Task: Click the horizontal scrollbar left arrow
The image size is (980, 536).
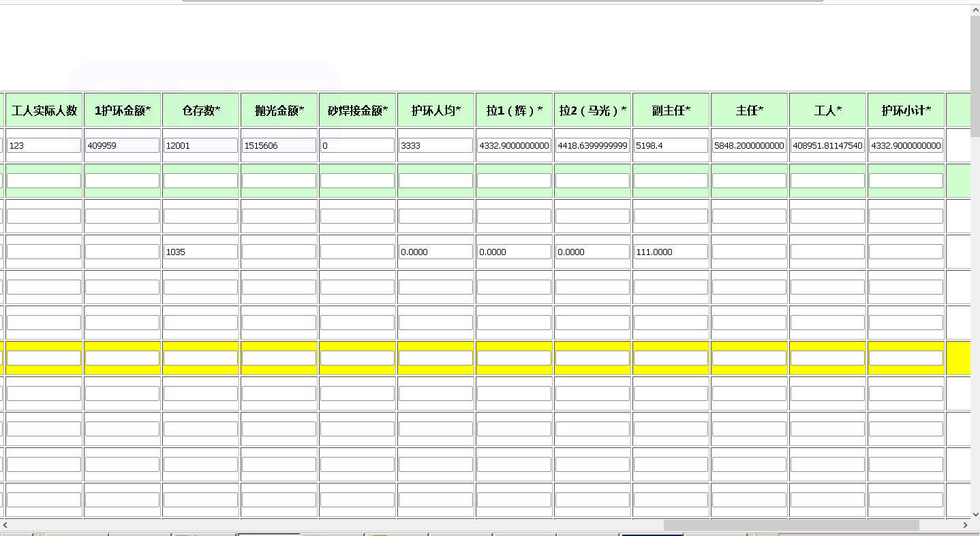Action: tap(5, 525)
